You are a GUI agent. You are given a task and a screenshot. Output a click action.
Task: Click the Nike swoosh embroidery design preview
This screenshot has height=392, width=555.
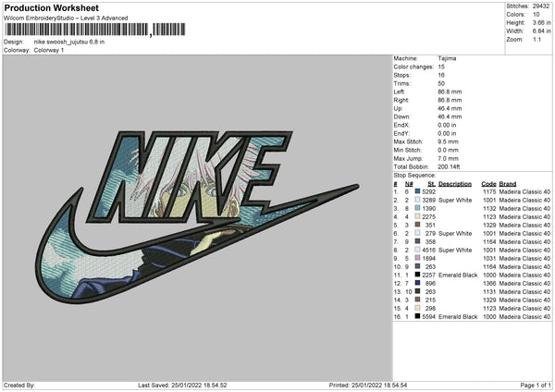coord(198,216)
